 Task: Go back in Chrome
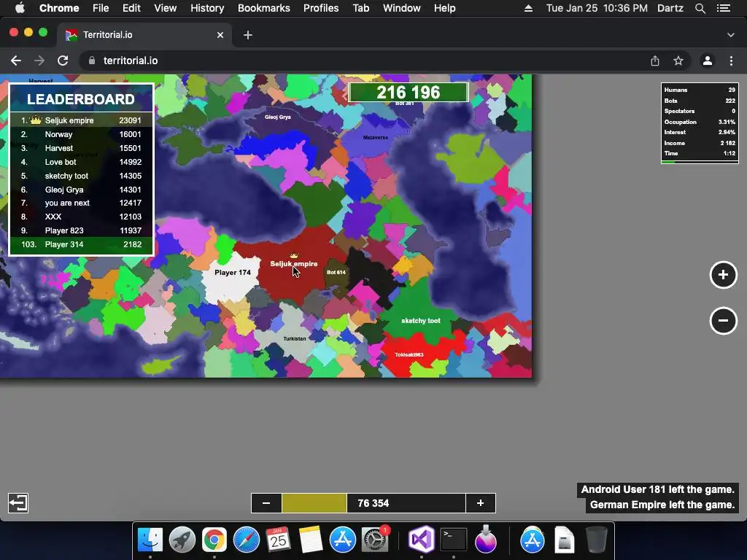click(x=16, y=61)
